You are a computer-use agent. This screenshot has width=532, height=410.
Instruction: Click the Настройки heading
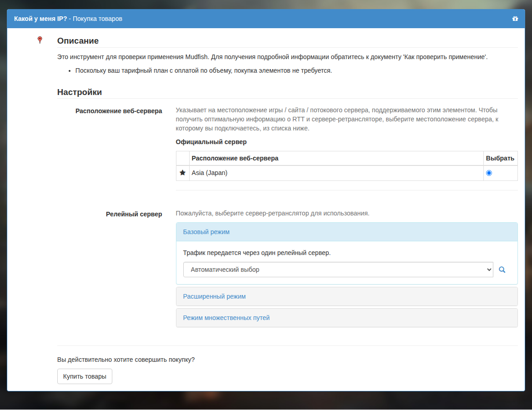80,92
